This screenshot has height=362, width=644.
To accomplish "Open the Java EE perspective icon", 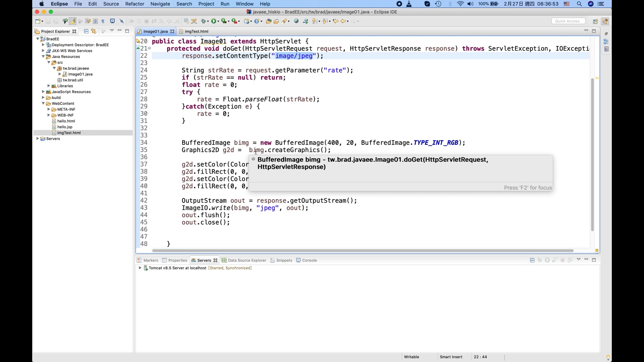I will coord(605,21).
